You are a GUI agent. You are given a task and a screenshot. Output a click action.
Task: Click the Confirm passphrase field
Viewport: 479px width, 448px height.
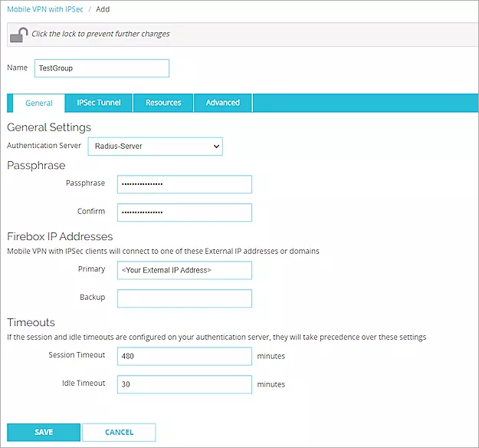tap(185, 212)
